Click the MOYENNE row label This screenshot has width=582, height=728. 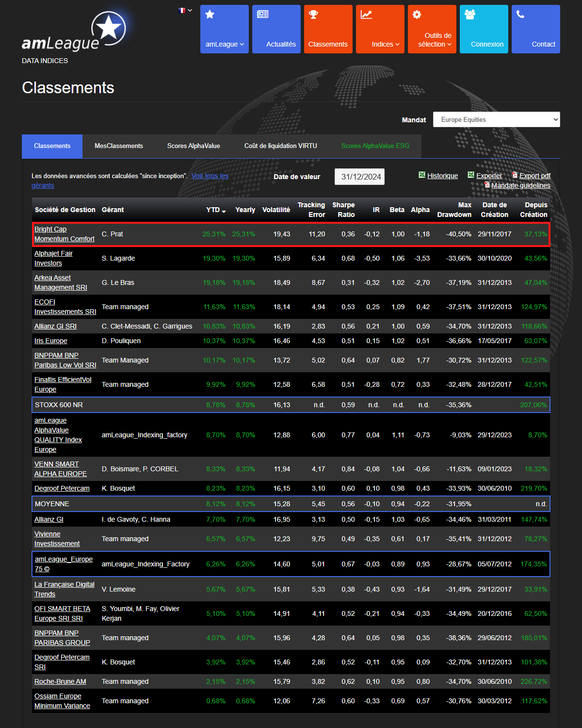pos(52,504)
